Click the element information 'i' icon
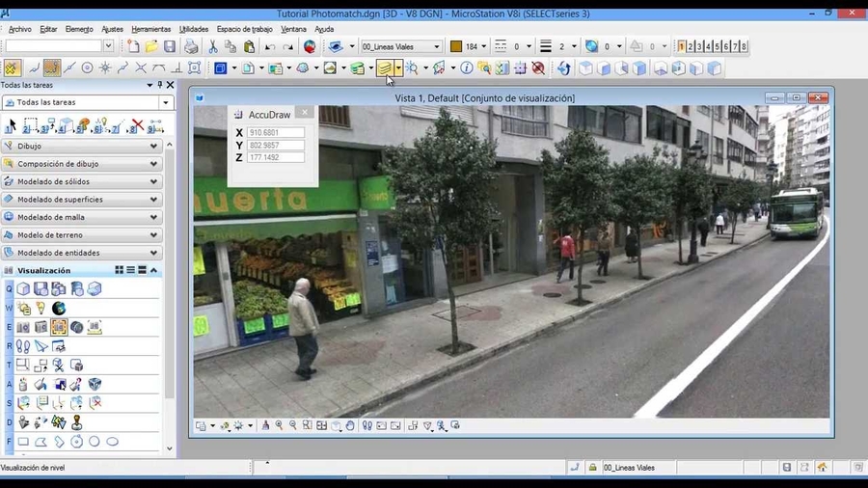868x488 pixels. tap(467, 68)
